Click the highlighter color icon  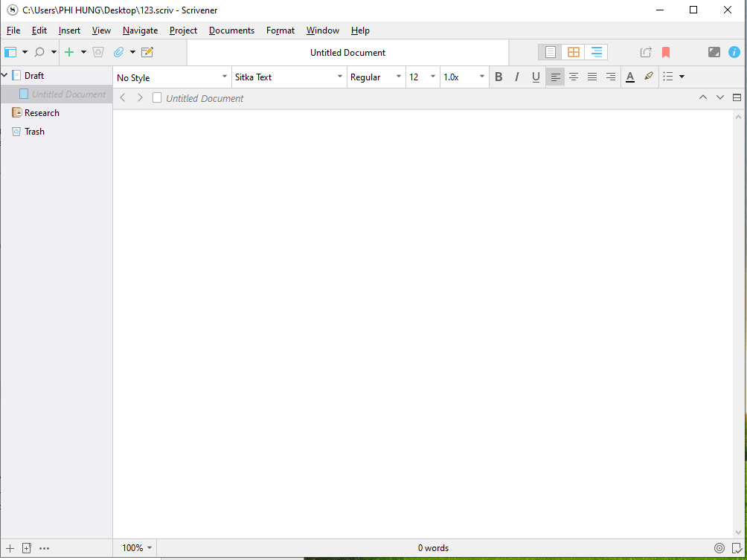click(648, 76)
